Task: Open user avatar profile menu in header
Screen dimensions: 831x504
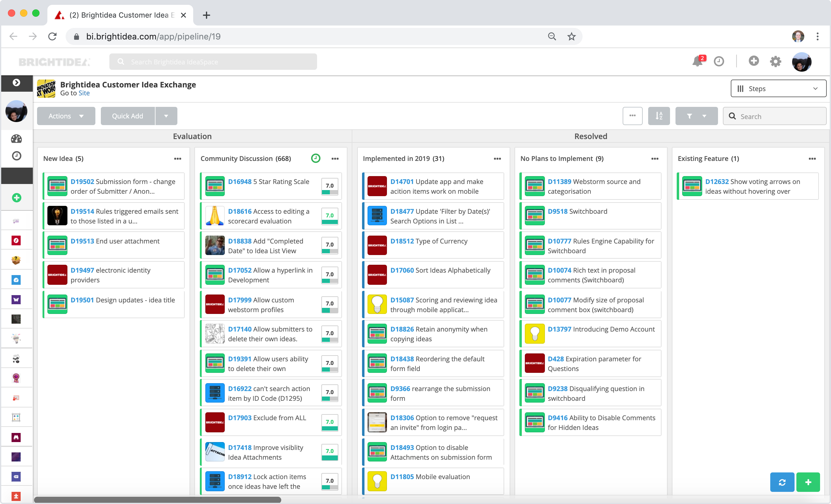Action: [x=802, y=62]
